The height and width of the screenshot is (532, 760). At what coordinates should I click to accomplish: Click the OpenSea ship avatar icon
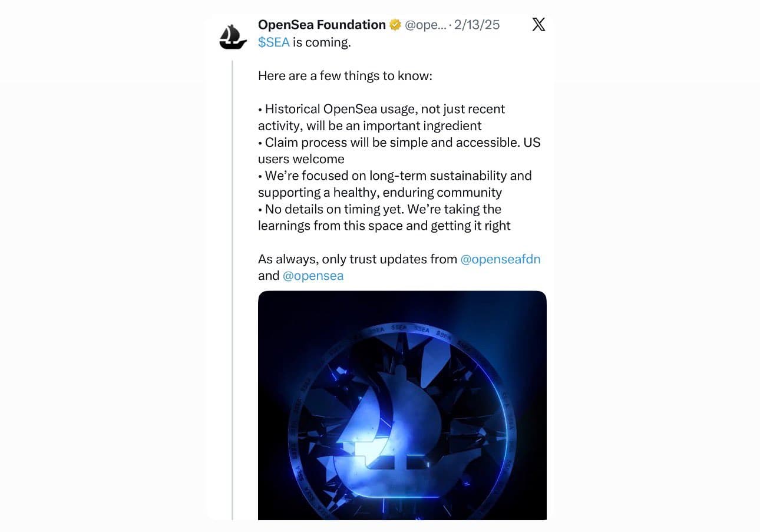click(x=233, y=37)
